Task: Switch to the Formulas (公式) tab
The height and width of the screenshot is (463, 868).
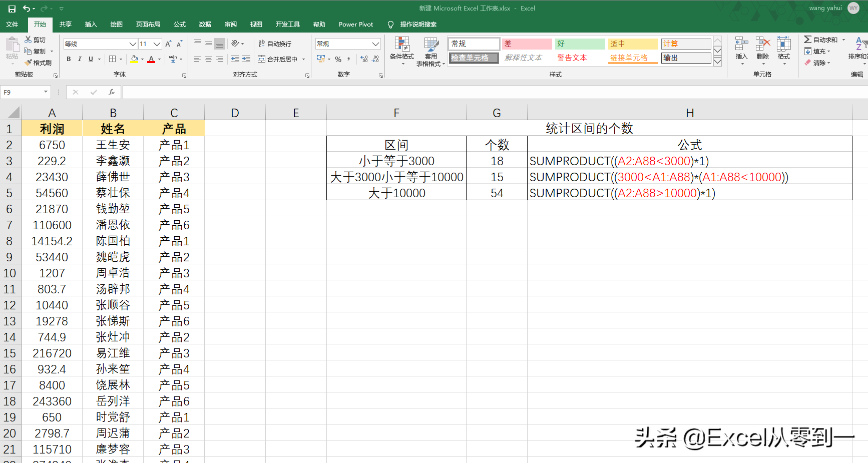Action: pyautogui.click(x=180, y=24)
